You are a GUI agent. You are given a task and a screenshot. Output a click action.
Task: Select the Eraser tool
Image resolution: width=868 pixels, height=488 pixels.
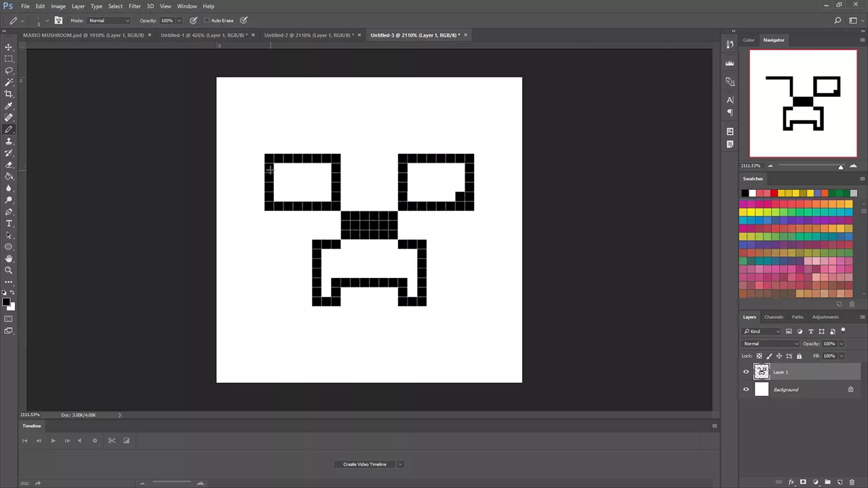[x=9, y=165]
